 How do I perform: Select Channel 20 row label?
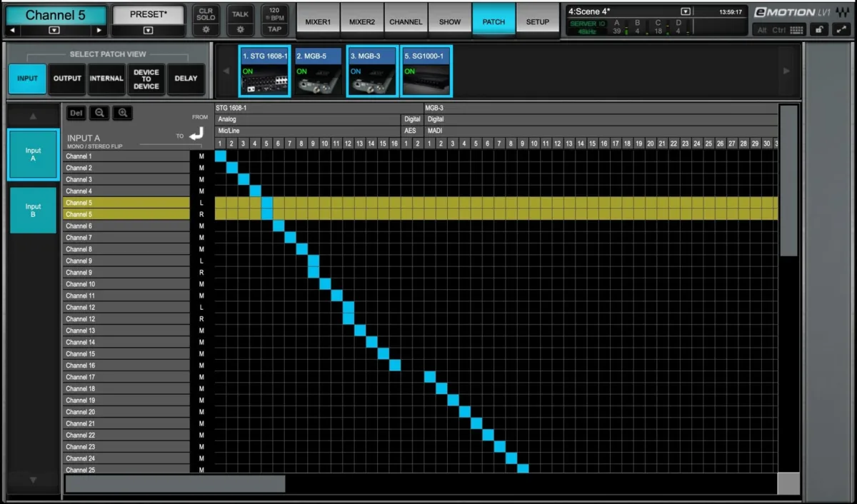[126, 412]
